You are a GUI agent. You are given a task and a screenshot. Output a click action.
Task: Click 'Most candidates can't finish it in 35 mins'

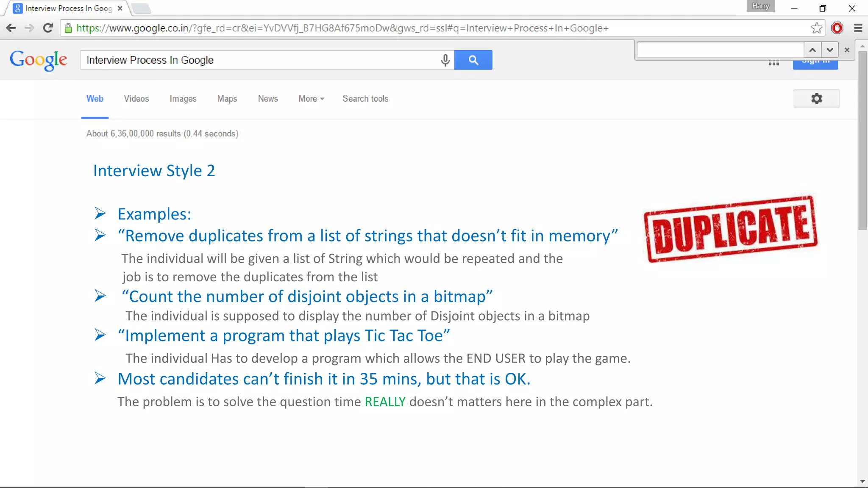(x=324, y=379)
